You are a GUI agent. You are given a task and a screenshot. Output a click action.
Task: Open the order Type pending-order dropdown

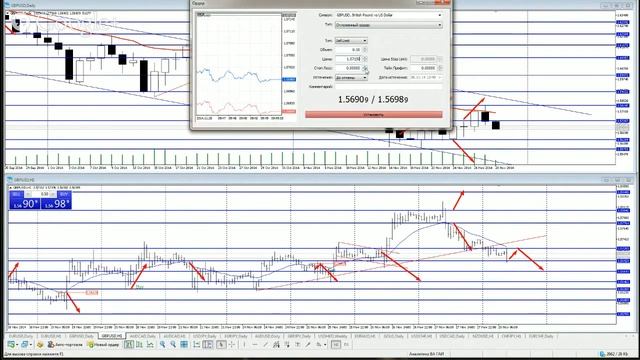coord(389,25)
